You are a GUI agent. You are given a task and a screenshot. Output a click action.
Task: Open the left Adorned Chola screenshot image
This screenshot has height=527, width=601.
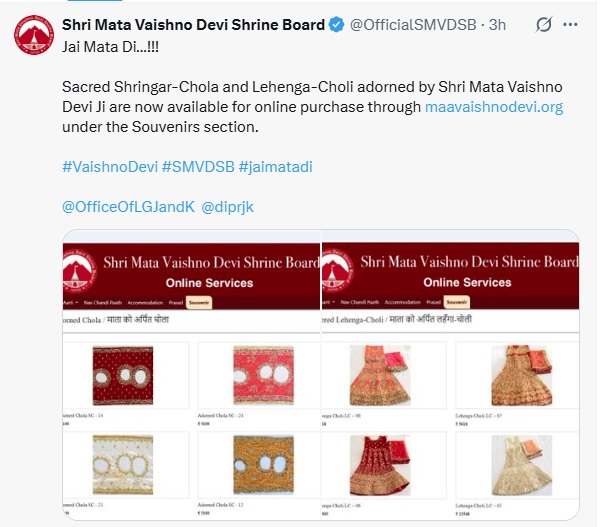pyautogui.click(x=191, y=375)
